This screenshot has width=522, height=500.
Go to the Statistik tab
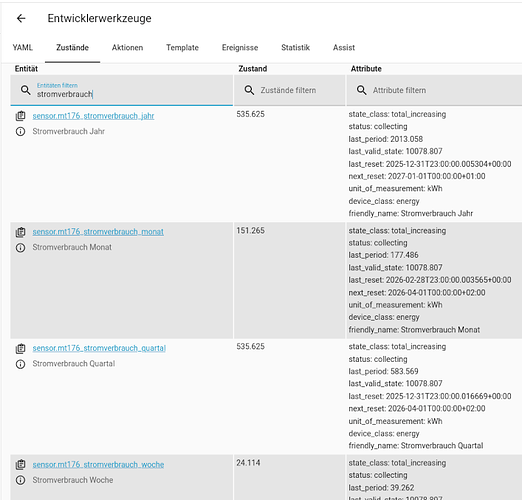click(x=295, y=48)
